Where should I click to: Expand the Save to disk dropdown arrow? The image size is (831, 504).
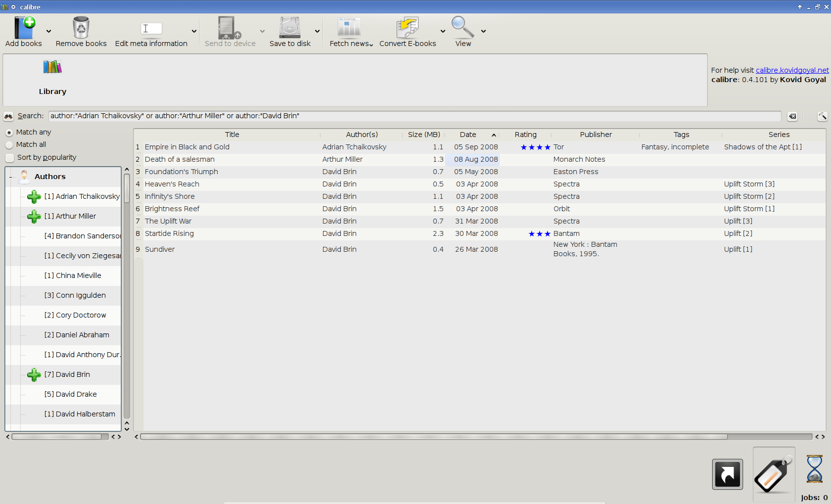317,31
